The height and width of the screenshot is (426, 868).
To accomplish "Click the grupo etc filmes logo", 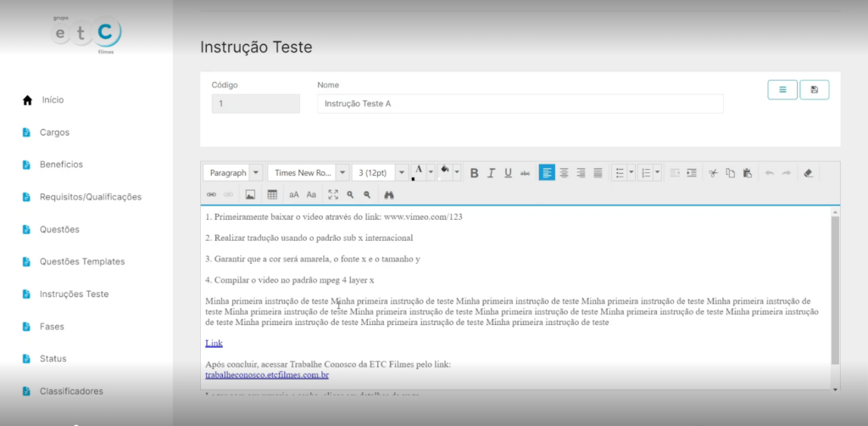I will click(x=86, y=34).
